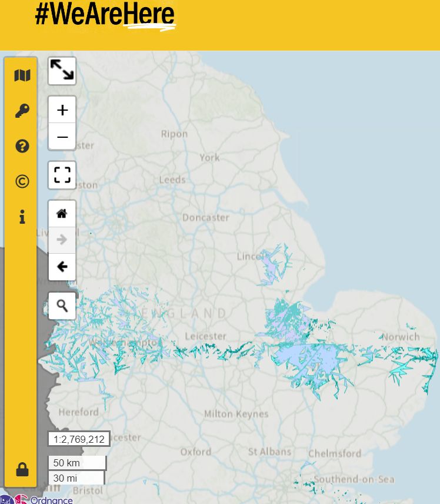Open the map search magnifier tool
440x504 pixels.
(62, 306)
